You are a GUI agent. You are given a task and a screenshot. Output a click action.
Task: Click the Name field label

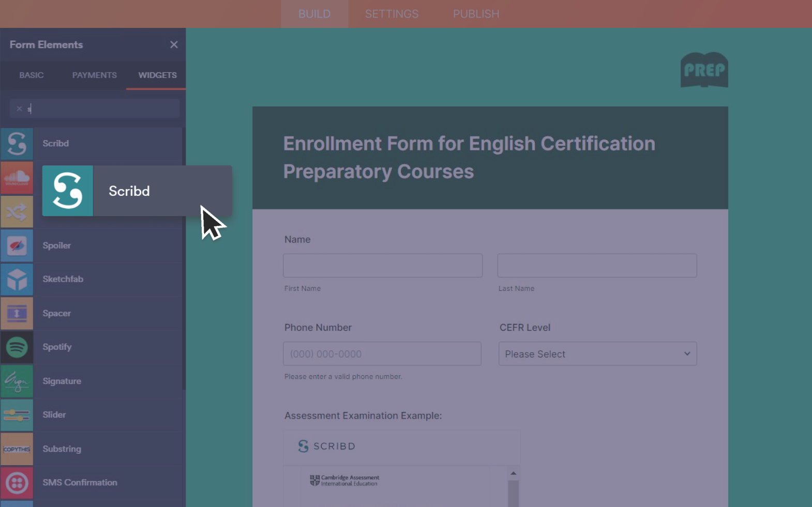(297, 239)
